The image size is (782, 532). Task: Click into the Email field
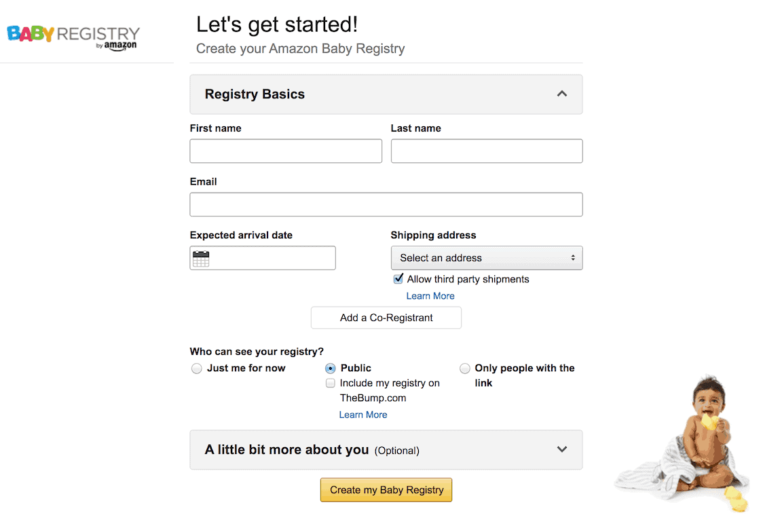point(386,204)
